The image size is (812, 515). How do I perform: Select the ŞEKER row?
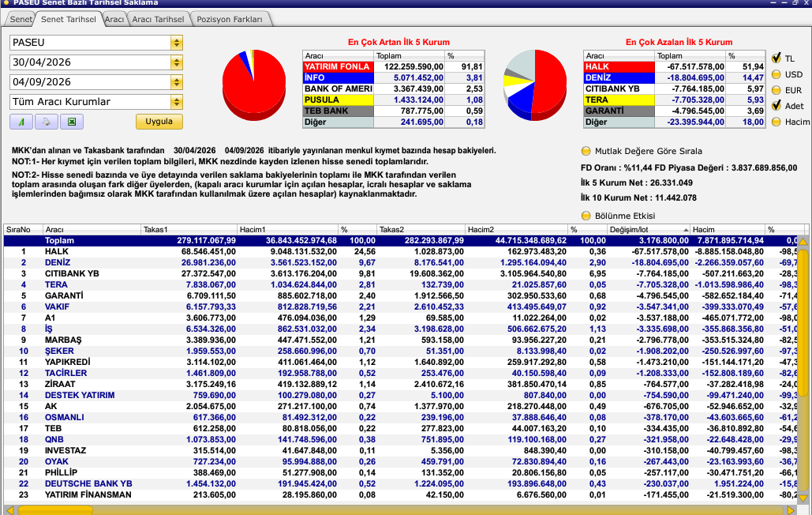click(x=402, y=351)
